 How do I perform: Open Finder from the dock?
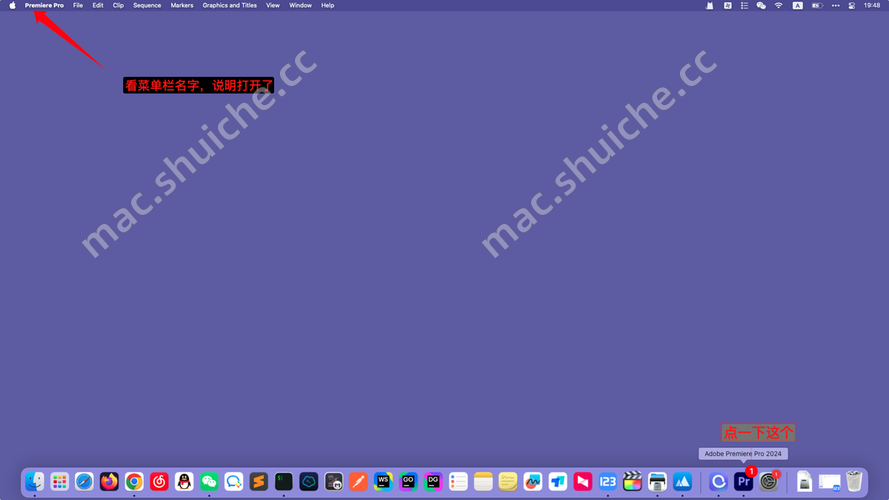[34, 481]
